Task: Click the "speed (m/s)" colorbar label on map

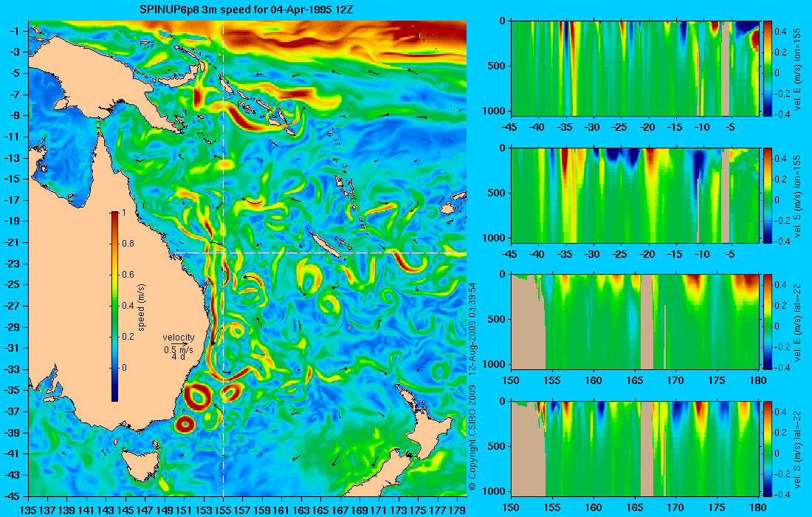Action: [142, 307]
